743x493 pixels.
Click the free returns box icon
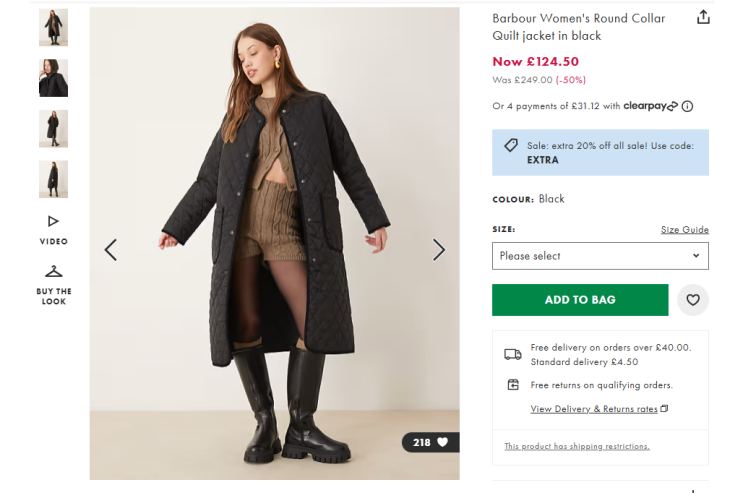[513, 385]
